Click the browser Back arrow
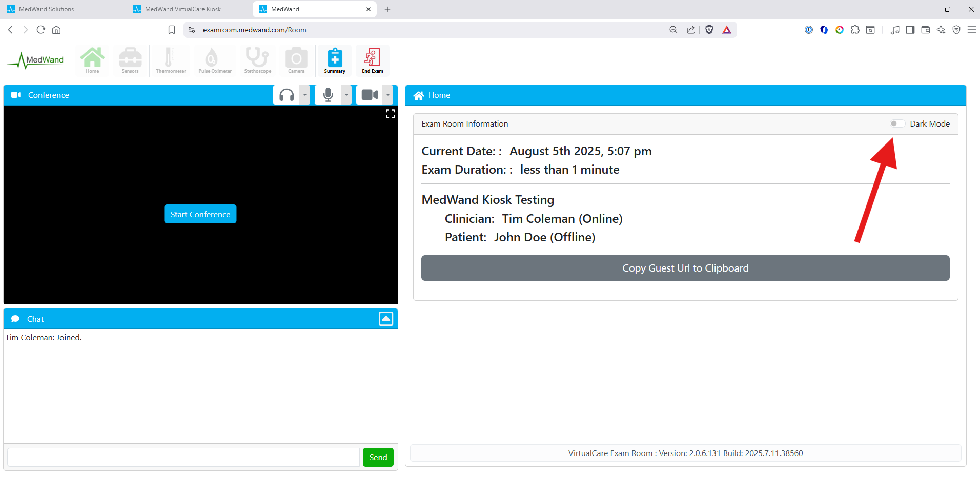 pos(10,30)
